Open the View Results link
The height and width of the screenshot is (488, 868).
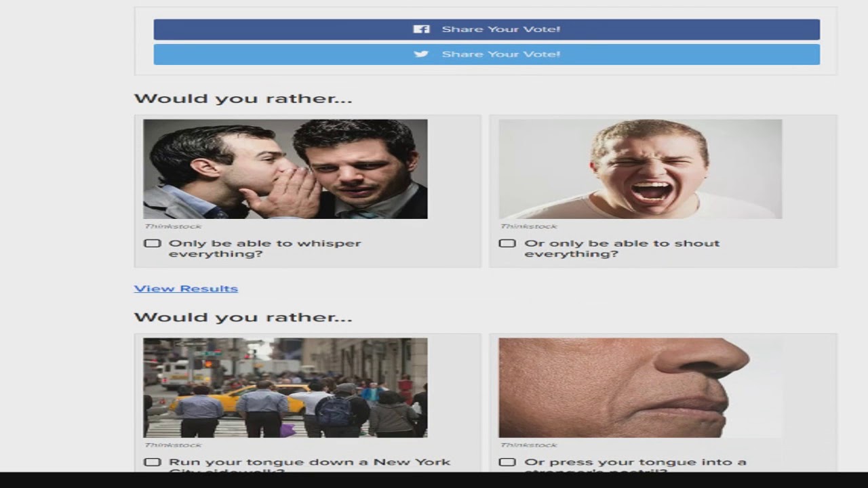click(186, 289)
